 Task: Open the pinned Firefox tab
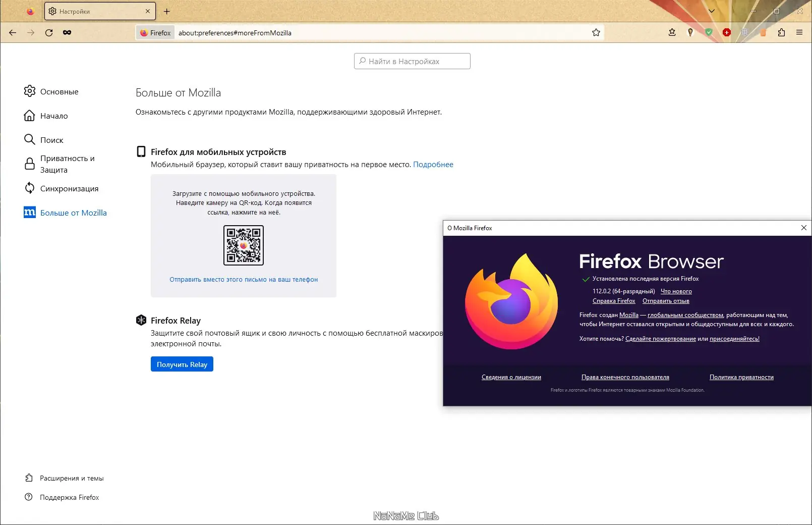[x=30, y=11]
